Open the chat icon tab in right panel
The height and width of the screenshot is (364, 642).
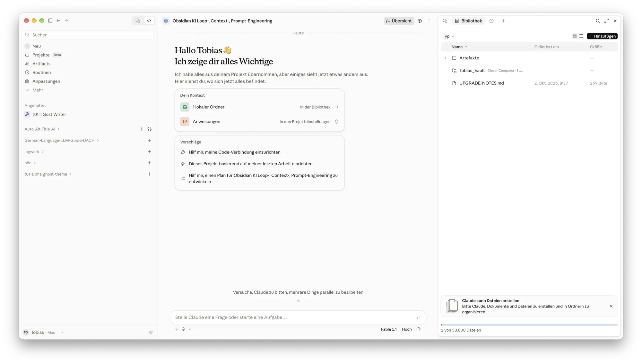445,21
